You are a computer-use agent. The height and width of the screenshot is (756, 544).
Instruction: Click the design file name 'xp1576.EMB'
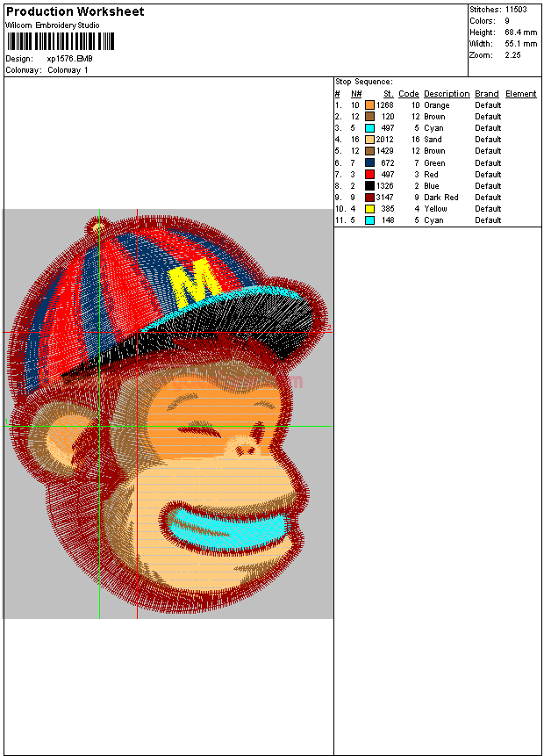[69, 59]
